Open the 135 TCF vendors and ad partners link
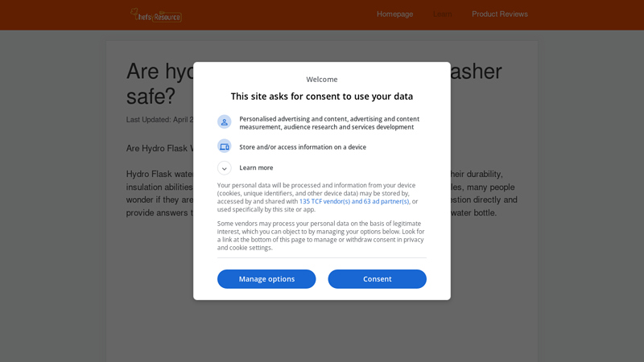Screen dimensions: 644x362 354,201
